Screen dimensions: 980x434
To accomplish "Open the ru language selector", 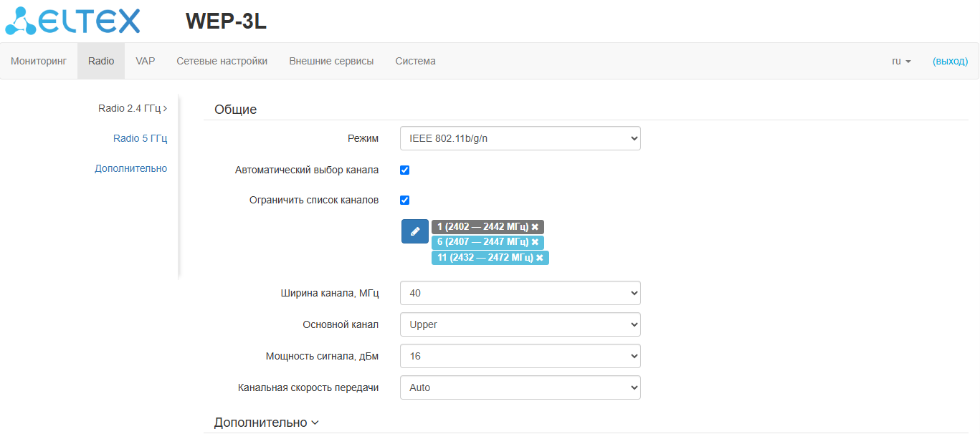I will coord(901,62).
